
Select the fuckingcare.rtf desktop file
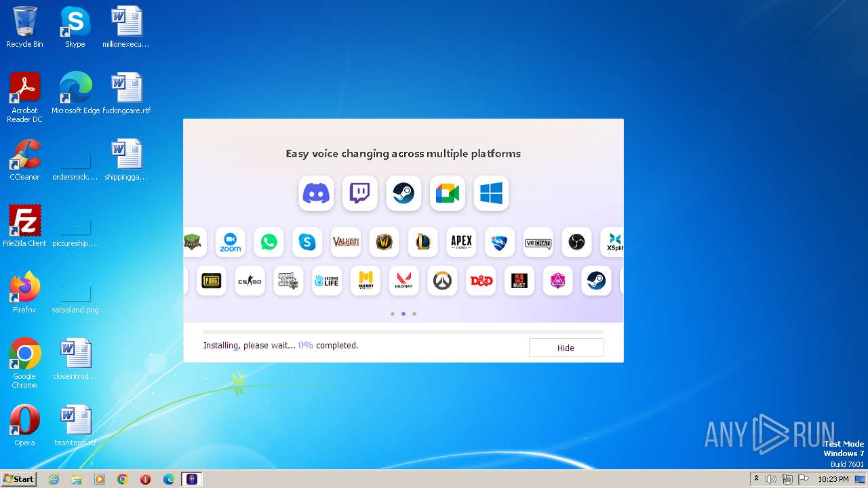[x=127, y=94]
